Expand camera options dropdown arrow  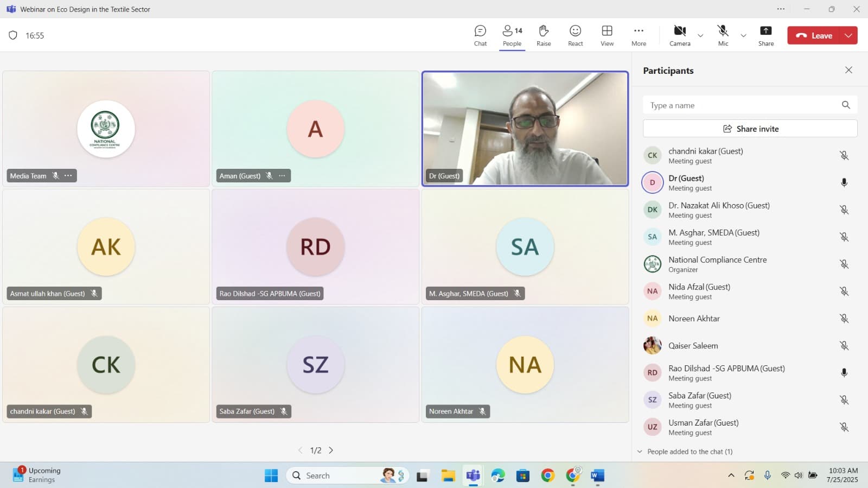click(700, 36)
